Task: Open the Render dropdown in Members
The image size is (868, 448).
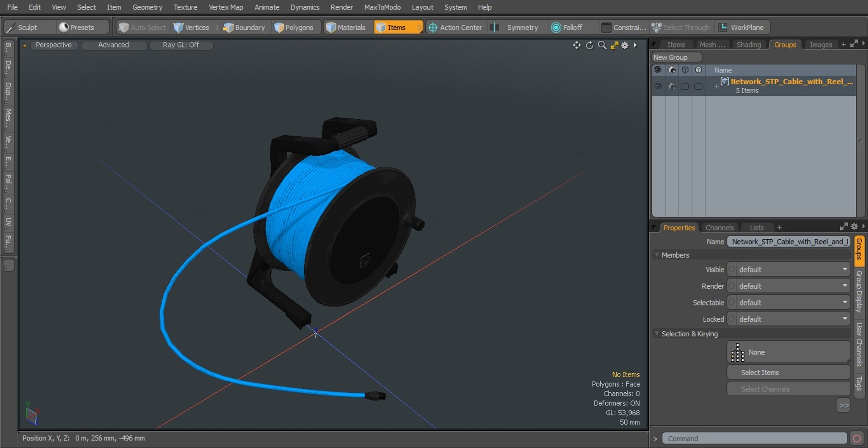Action: click(x=788, y=286)
